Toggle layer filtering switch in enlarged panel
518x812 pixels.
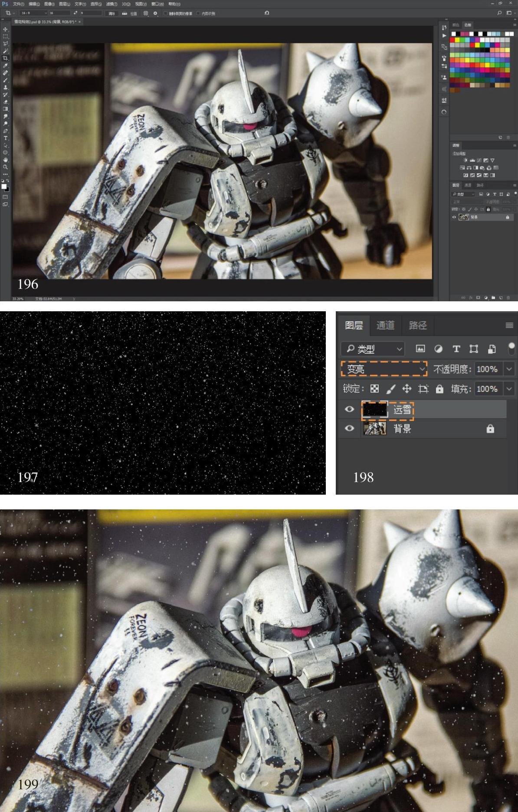point(511,348)
